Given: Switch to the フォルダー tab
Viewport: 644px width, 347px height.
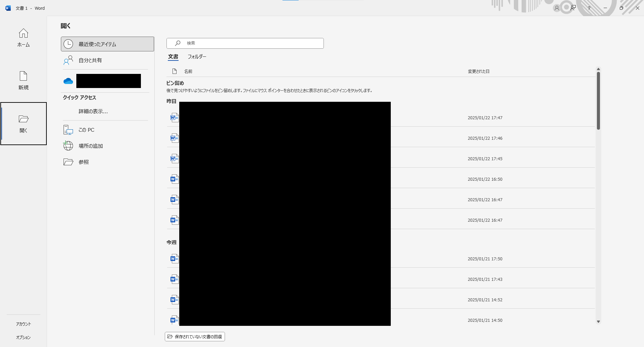Looking at the screenshot, I should coord(197,57).
